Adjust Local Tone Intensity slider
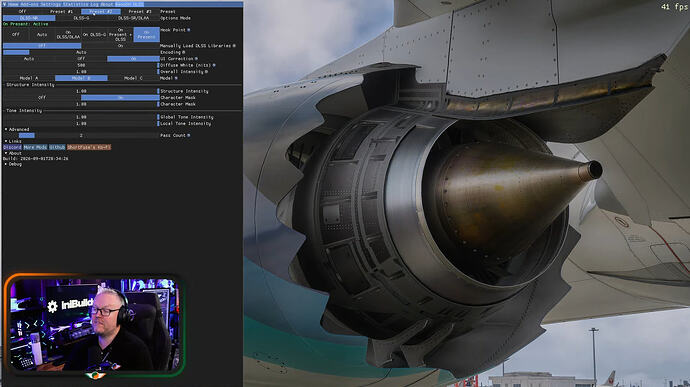690x387 pixels. click(x=81, y=124)
